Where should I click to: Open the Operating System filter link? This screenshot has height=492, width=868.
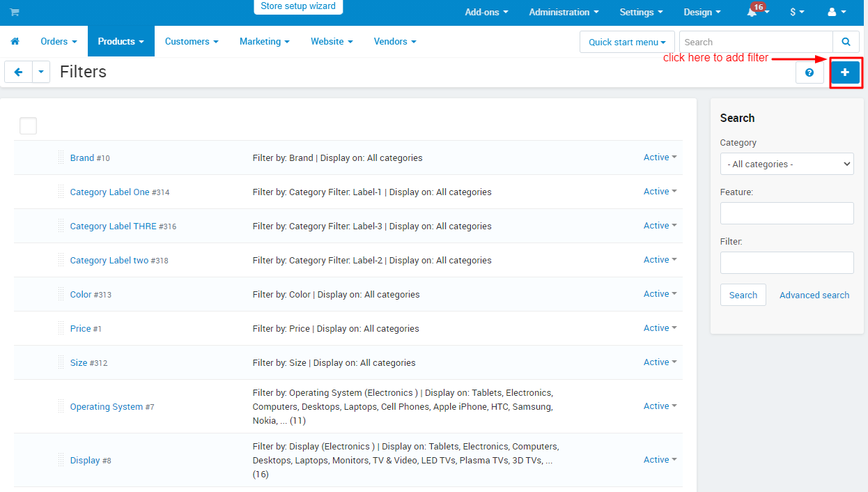point(107,407)
